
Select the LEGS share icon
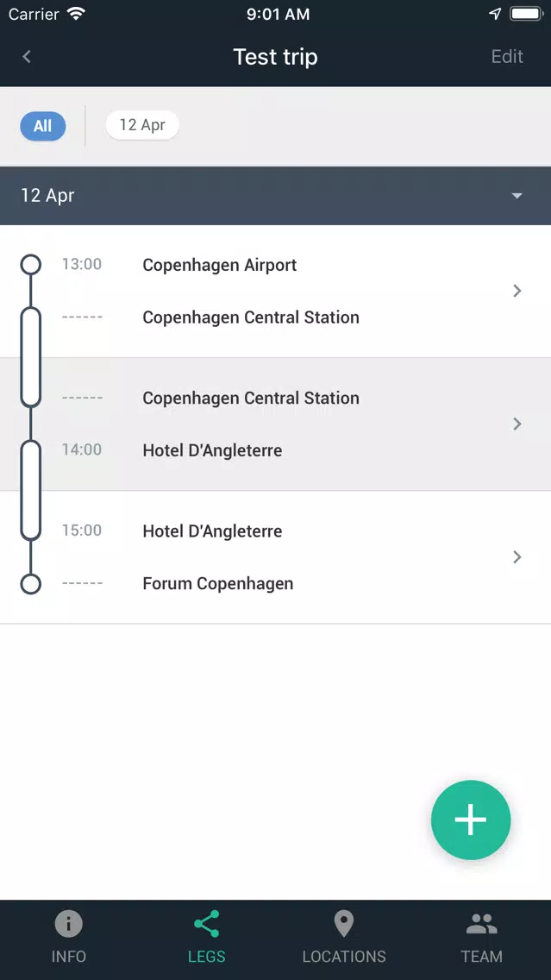point(206,924)
